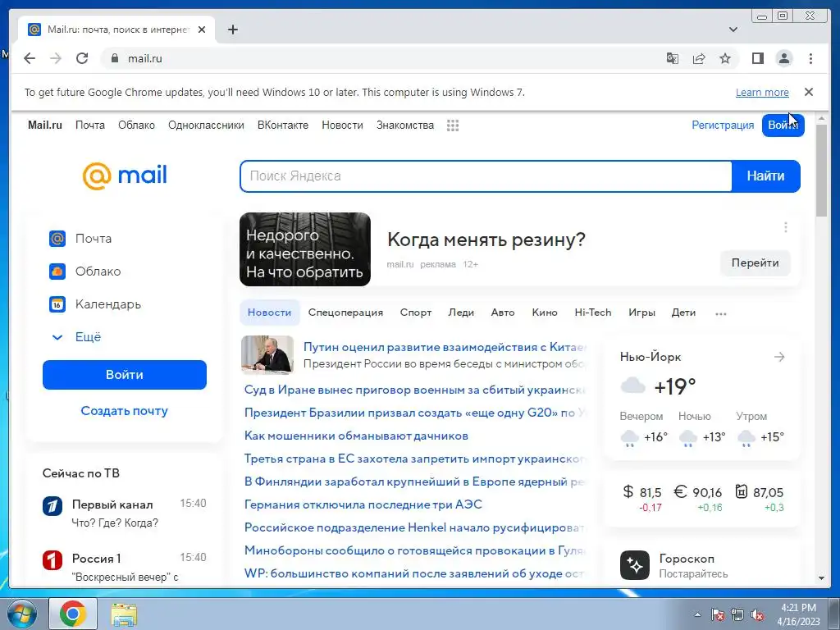
Task: Switch to the Леди news tab
Action: click(x=461, y=313)
